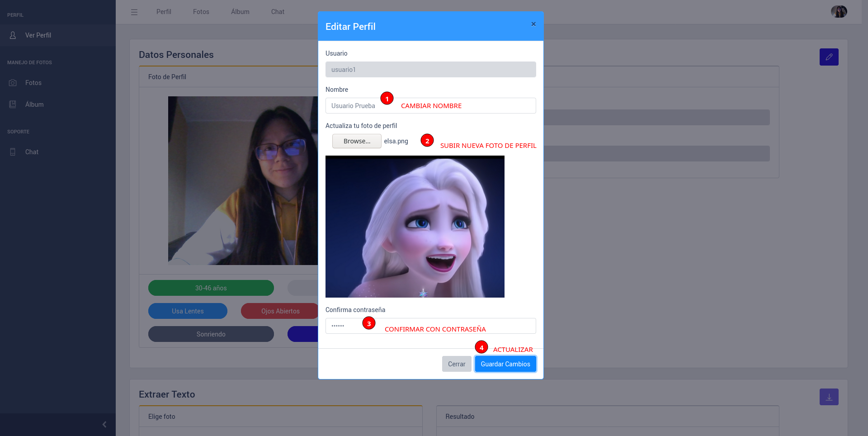
Task: Click the Sonriendo gray tag
Action: tap(211, 334)
